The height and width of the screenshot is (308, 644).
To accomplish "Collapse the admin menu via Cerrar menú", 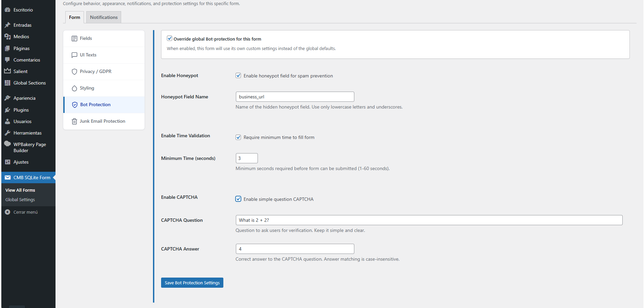I will click(25, 212).
